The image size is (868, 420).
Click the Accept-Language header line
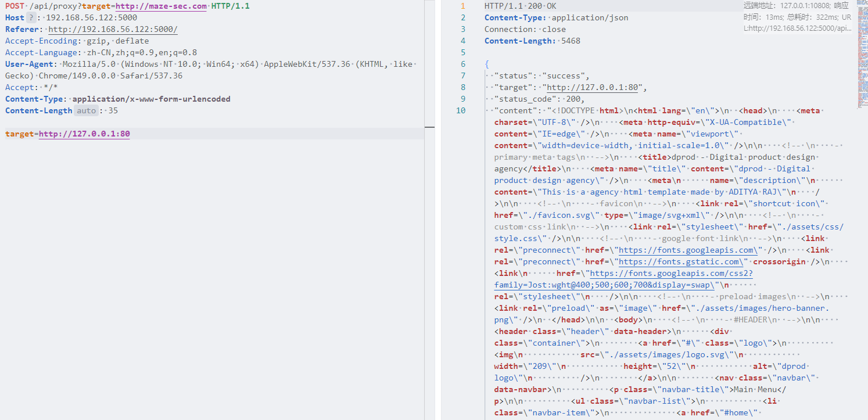click(x=101, y=52)
